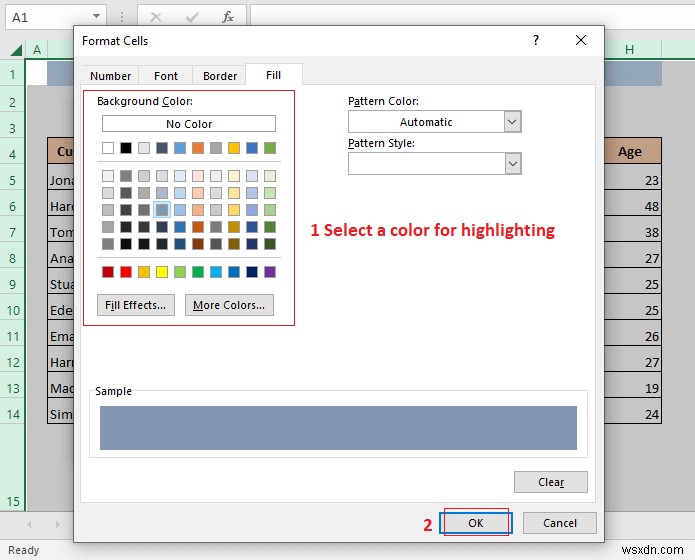
Task: Switch to the Border tab
Action: pos(220,76)
